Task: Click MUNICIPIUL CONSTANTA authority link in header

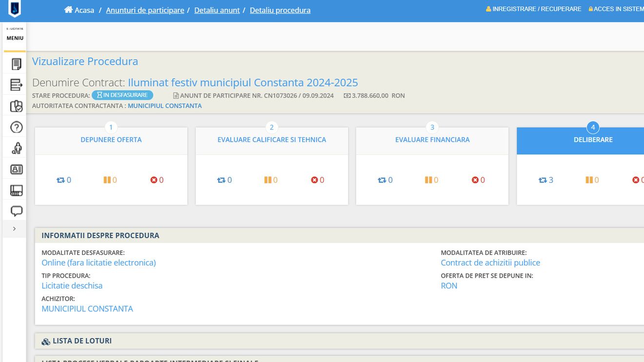Action: coord(164,106)
